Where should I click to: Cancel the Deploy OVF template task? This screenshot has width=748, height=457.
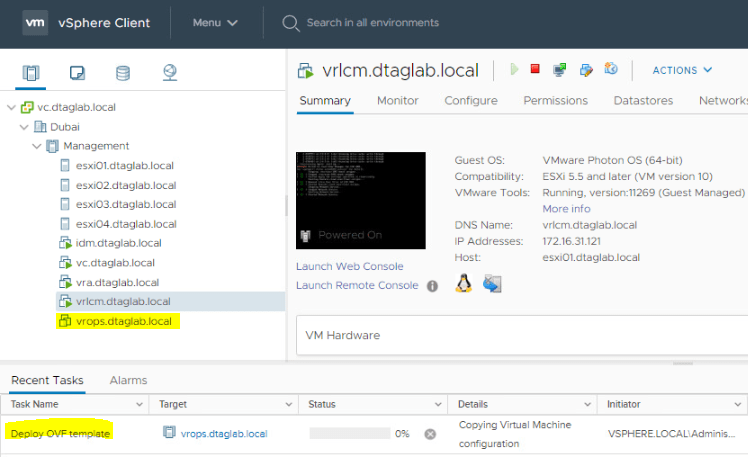tap(430, 434)
